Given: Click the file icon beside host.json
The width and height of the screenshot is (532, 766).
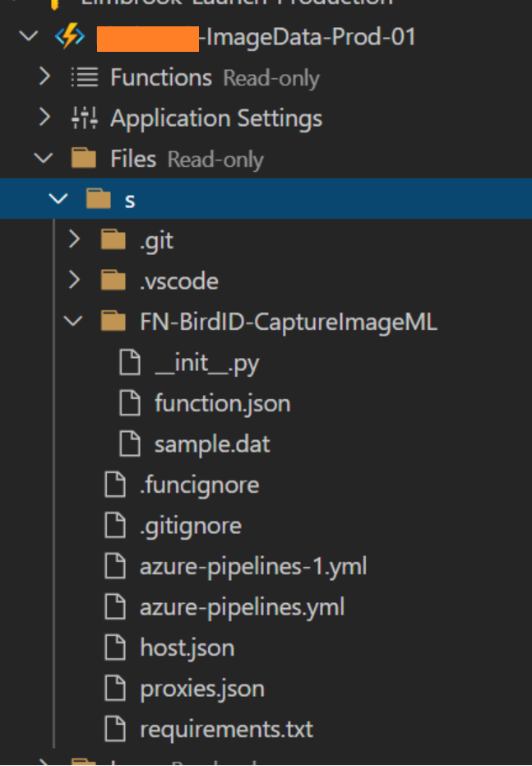Looking at the screenshot, I should tap(115, 648).
